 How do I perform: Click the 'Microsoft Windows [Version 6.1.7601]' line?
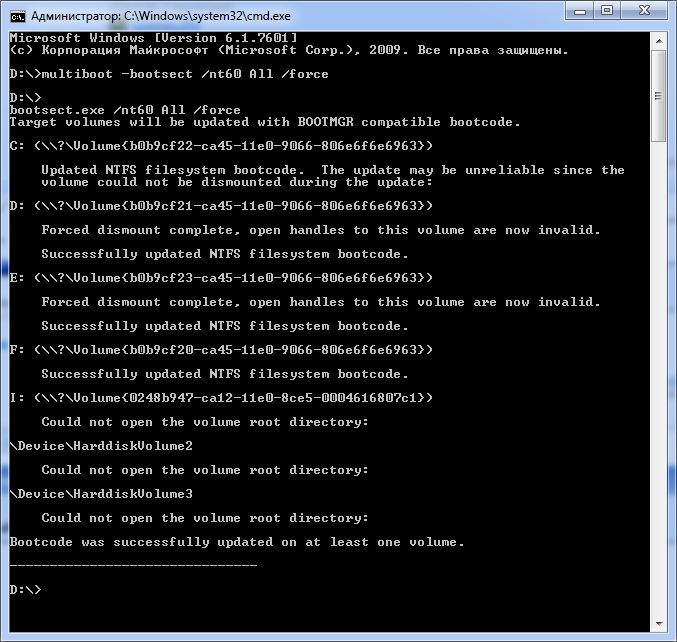[153, 38]
